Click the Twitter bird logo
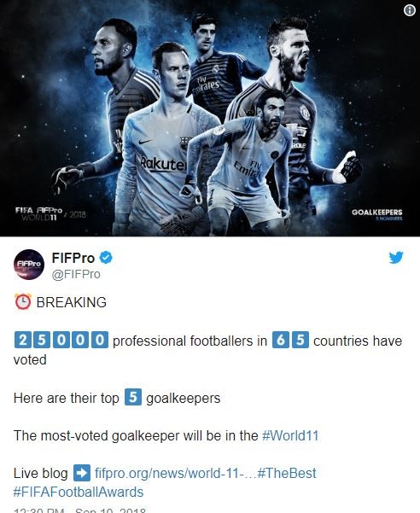420x513 pixels. [396, 258]
